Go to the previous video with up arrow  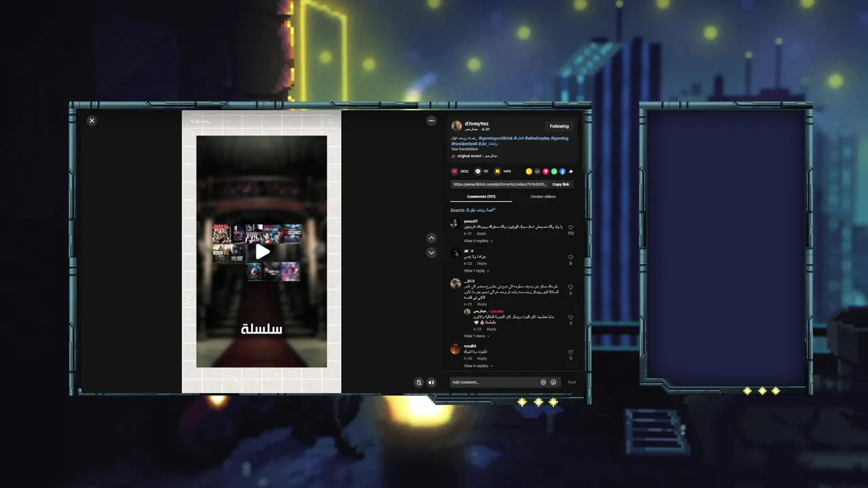click(x=431, y=238)
